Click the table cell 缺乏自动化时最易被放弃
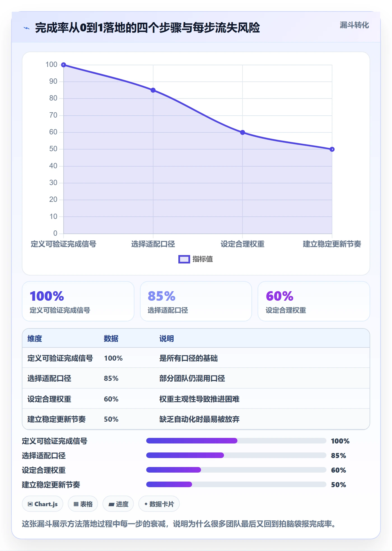 coord(199,419)
